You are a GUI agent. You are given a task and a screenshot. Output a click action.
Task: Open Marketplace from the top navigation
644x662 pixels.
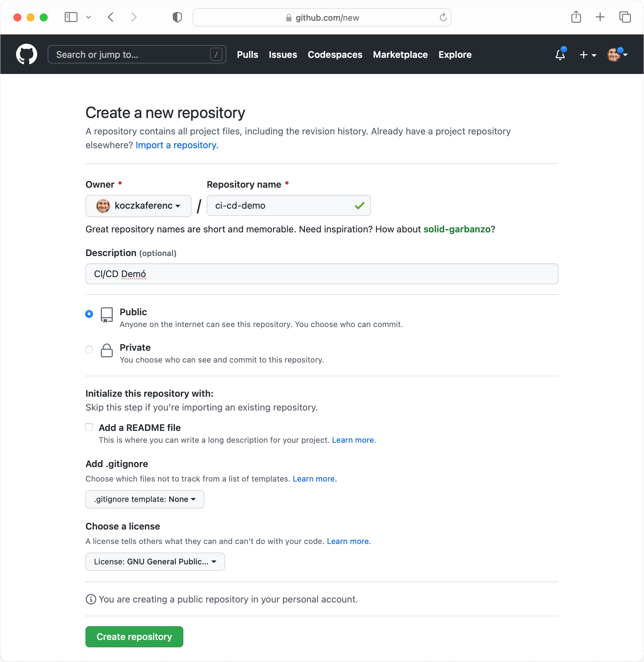[401, 55]
